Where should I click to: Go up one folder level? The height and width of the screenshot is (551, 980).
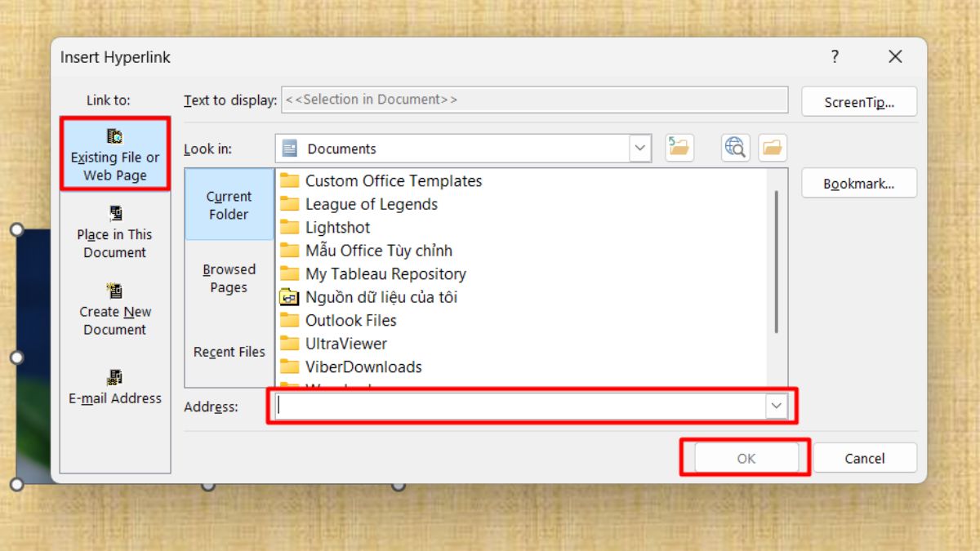pos(679,148)
